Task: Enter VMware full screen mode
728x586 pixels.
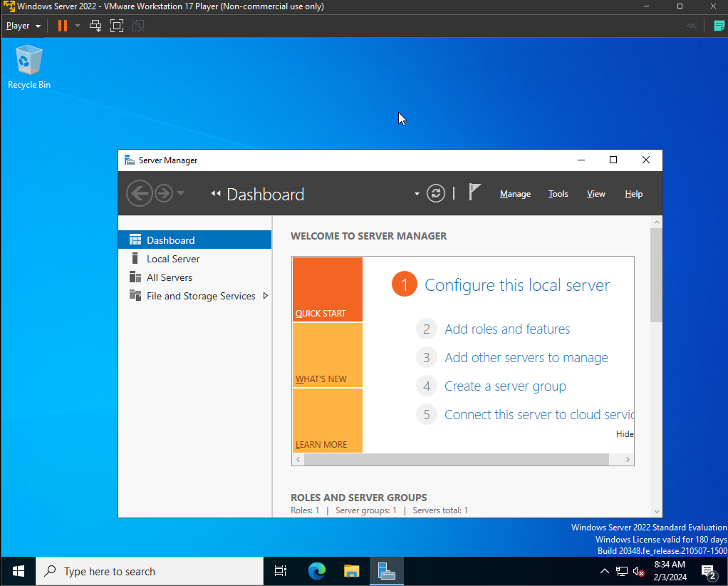Action: 117,26
